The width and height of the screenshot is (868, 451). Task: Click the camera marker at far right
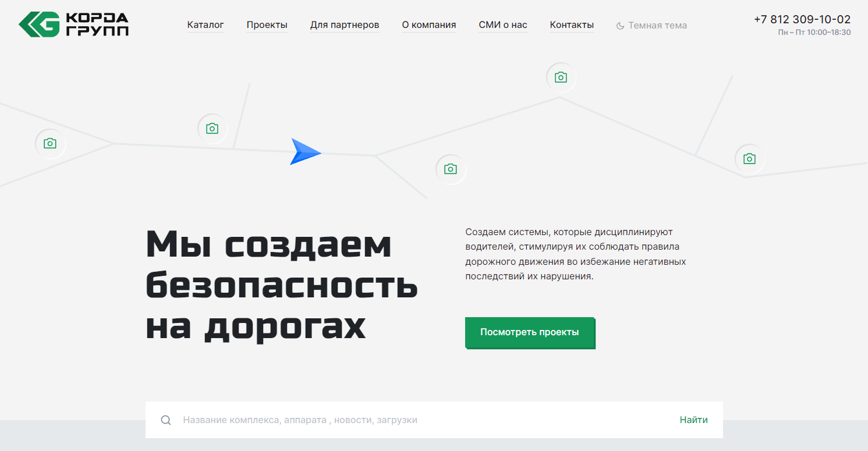click(x=750, y=158)
